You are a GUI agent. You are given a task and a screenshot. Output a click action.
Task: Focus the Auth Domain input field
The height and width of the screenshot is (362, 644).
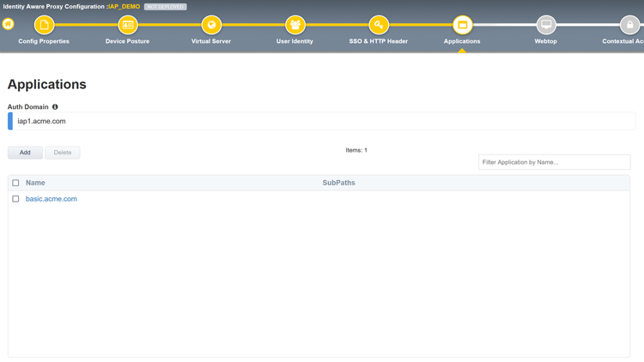pyautogui.click(x=322, y=121)
